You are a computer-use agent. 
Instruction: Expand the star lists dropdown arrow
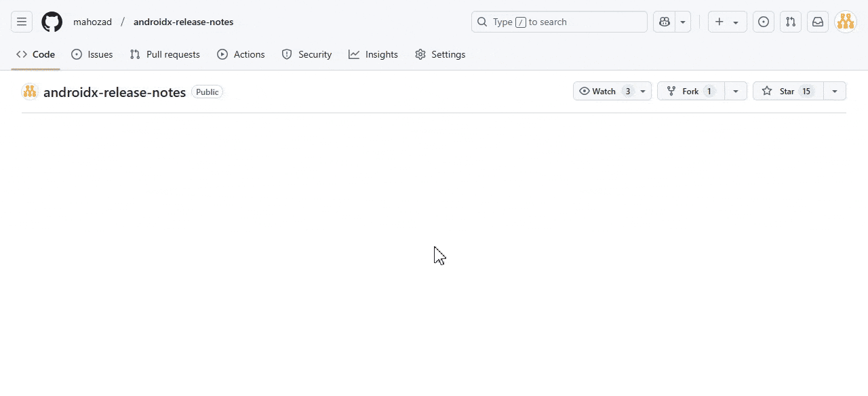tap(835, 91)
